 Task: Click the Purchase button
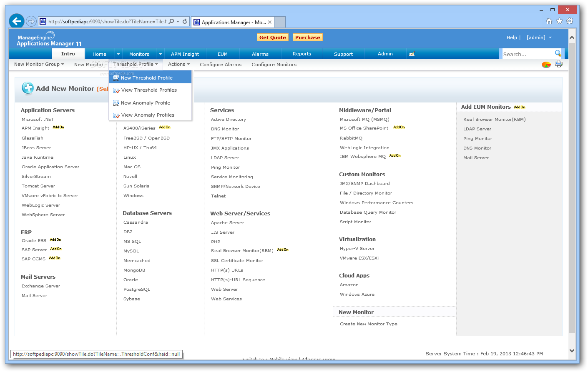[308, 37]
